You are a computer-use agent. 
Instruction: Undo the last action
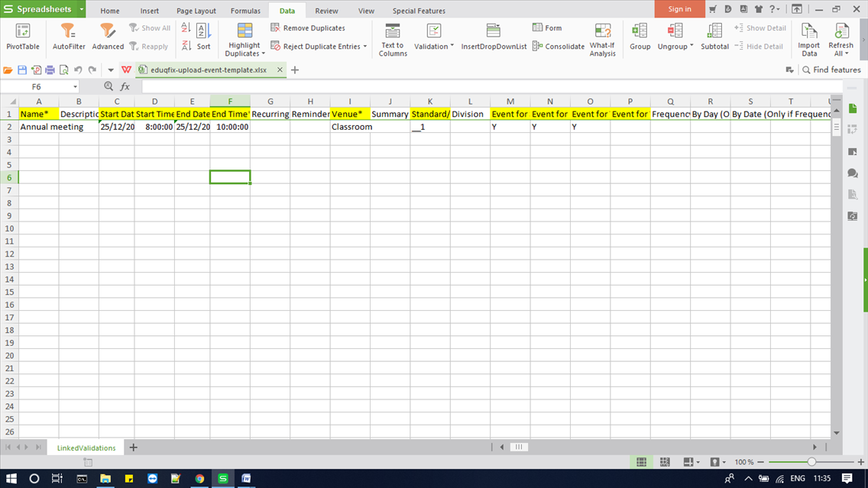coord(78,69)
